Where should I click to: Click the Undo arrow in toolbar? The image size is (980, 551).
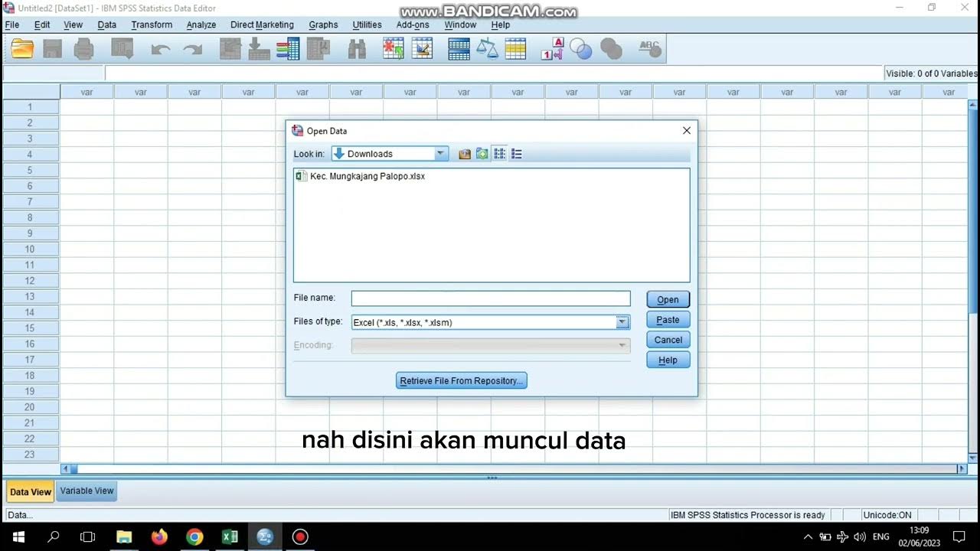[161, 50]
